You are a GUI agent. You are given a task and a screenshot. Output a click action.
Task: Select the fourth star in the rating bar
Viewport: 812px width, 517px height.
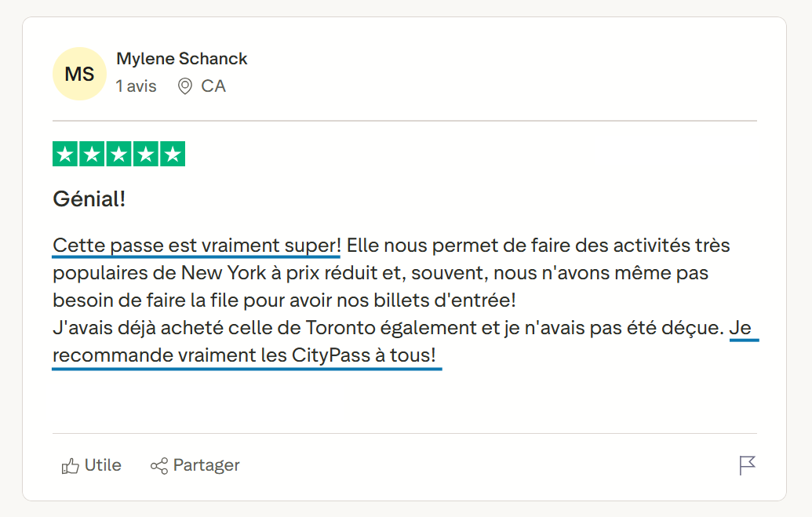[145, 154]
